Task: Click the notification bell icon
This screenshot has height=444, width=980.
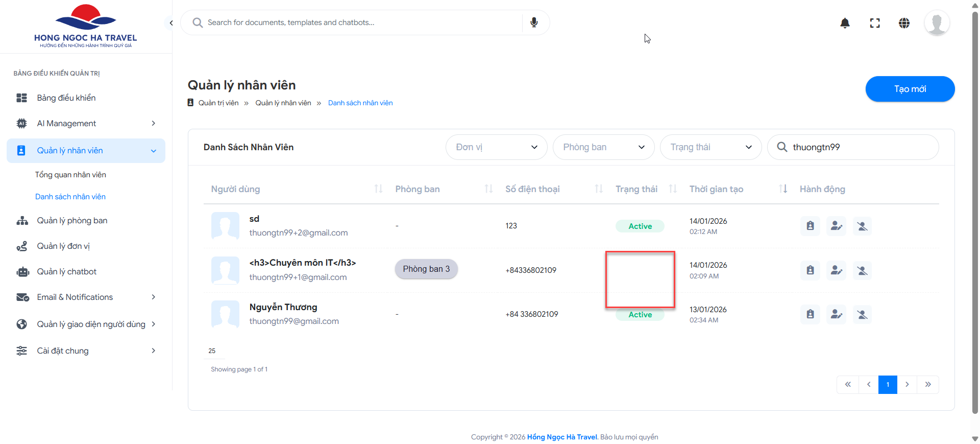Action: coord(845,23)
